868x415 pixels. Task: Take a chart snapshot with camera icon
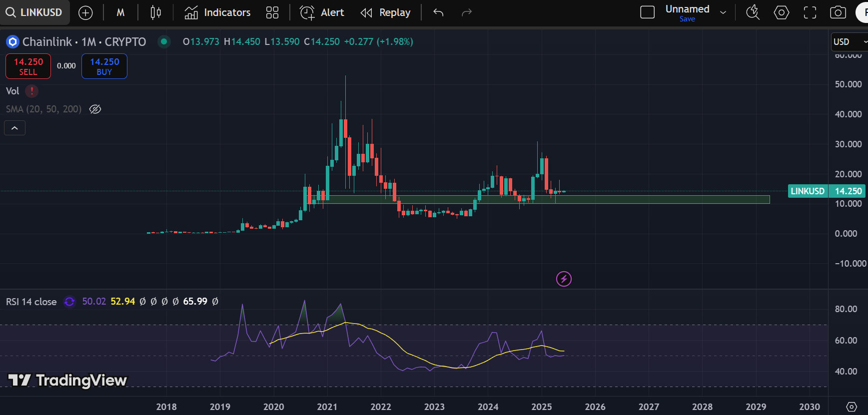[x=838, y=12]
